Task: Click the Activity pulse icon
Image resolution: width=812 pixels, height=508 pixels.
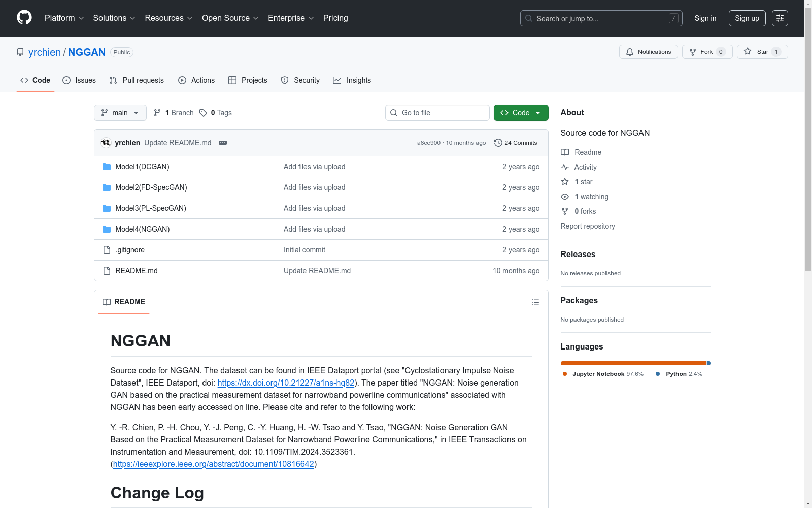Action: (565, 167)
